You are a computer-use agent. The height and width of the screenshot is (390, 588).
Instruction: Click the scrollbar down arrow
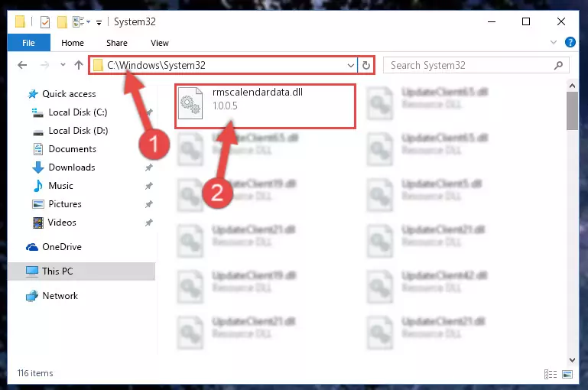point(572,360)
